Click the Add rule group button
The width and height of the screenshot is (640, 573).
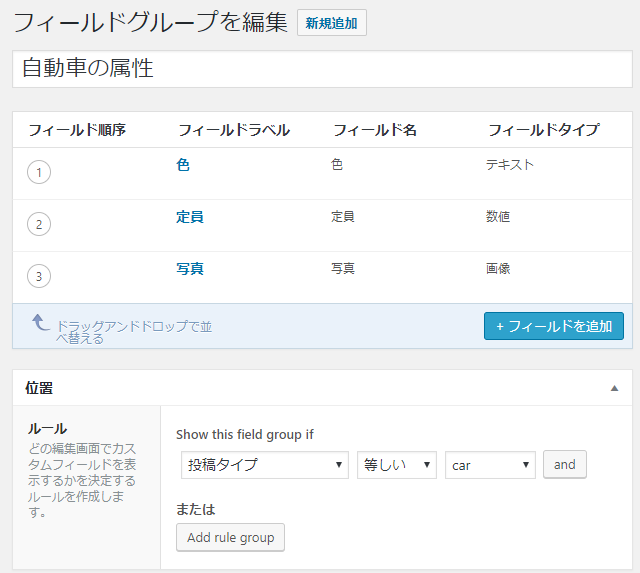[x=230, y=537]
